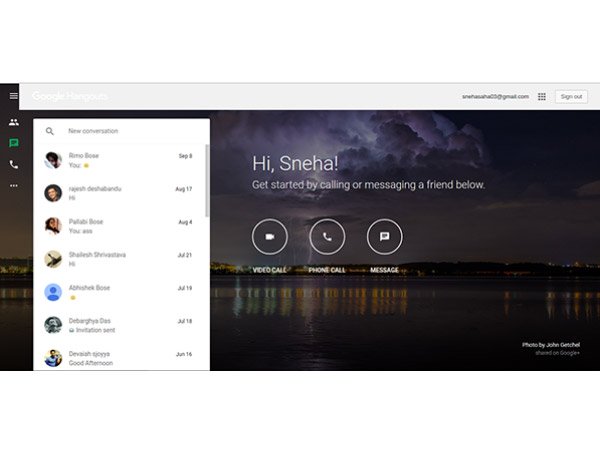Open the hamburger main menu
Screen dimensions: 600x450
click(x=14, y=96)
